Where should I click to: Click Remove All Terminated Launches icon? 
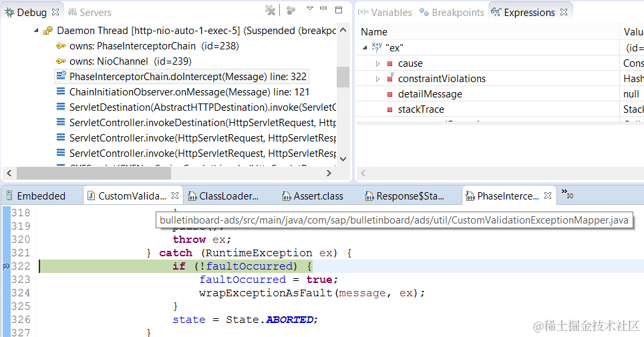[270, 10]
